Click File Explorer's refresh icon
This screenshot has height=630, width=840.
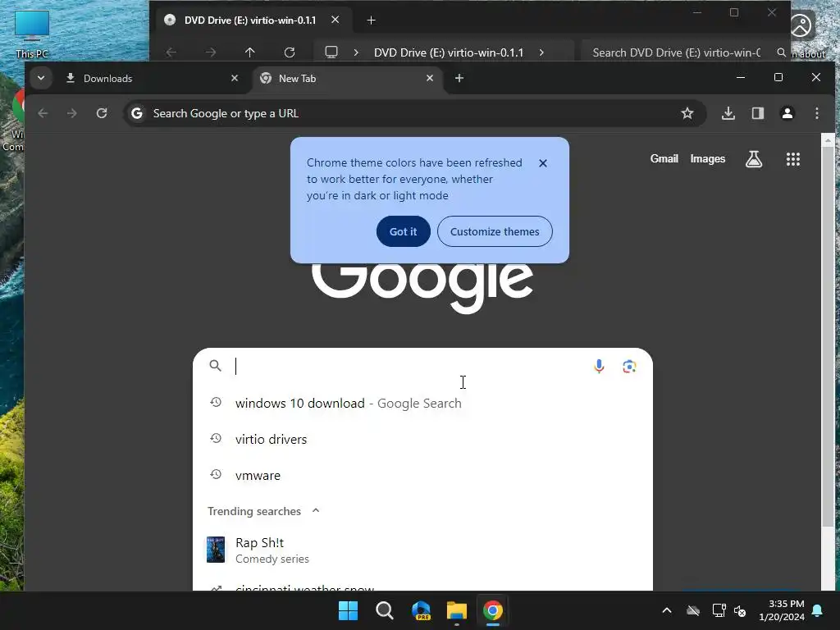click(x=290, y=52)
